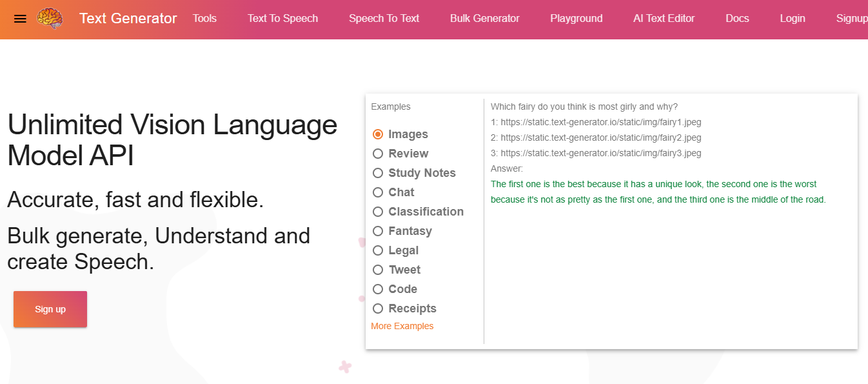The width and height of the screenshot is (868, 384).
Task: Navigate to Bulk Generator
Action: pyautogui.click(x=484, y=19)
